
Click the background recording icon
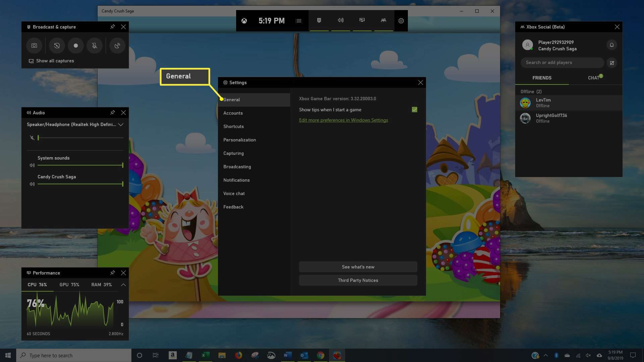(x=57, y=46)
